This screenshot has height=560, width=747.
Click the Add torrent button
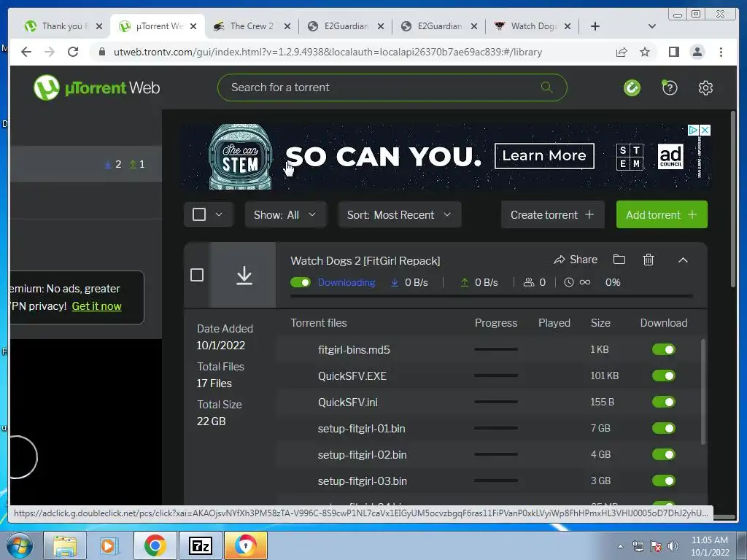tap(662, 215)
